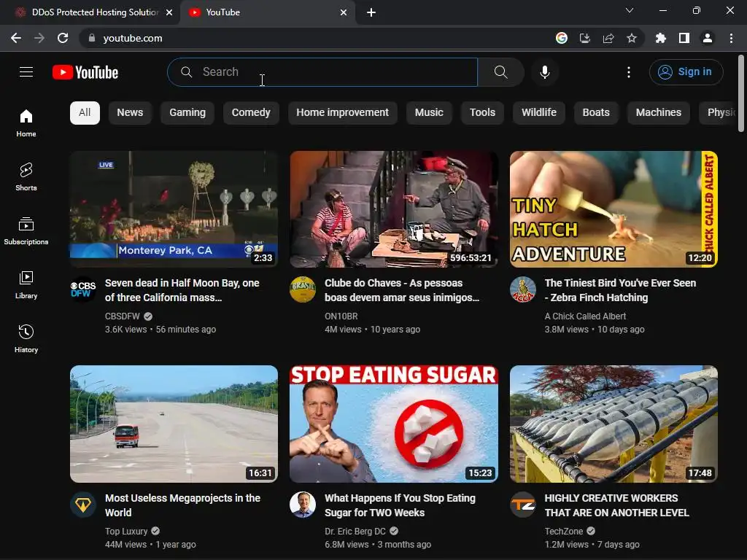Select the Home improvement filter chip
The height and width of the screenshot is (560, 747).
click(x=343, y=113)
